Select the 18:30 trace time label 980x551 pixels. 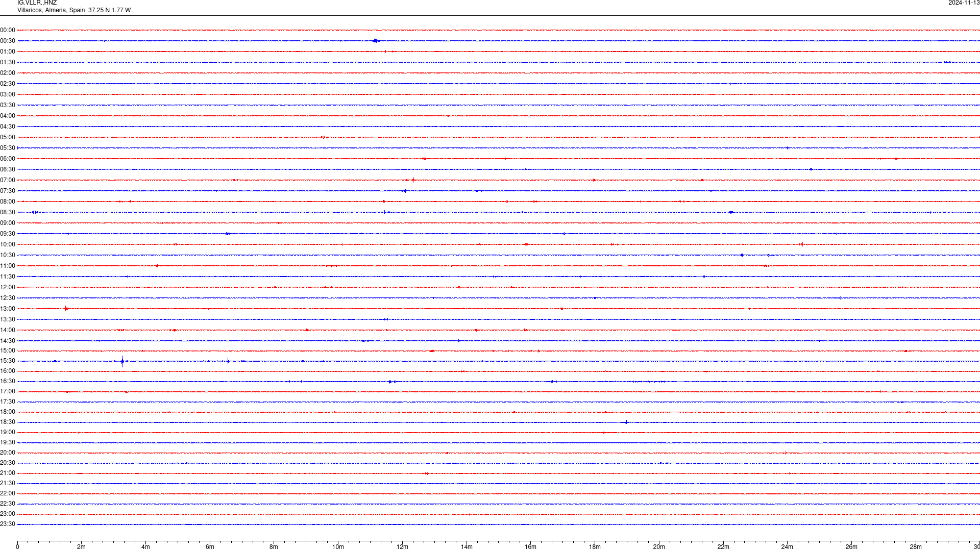click(8, 422)
